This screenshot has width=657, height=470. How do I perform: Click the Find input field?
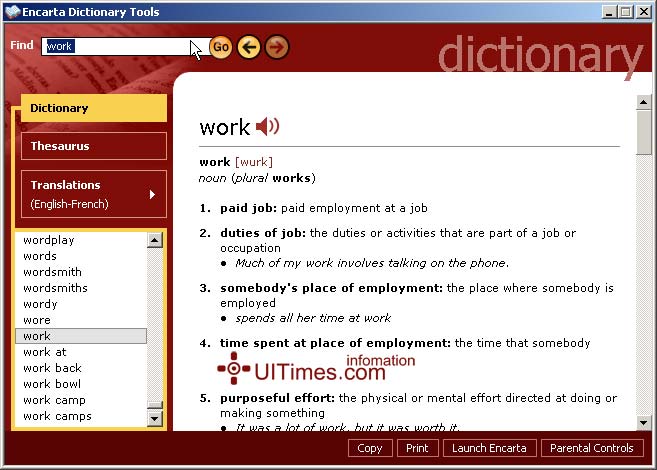tap(126, 46)
